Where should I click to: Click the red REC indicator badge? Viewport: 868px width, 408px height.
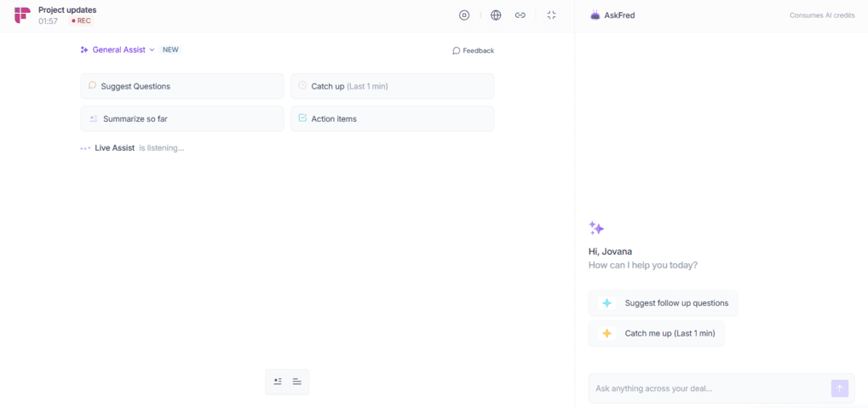[x=82, y=21]
